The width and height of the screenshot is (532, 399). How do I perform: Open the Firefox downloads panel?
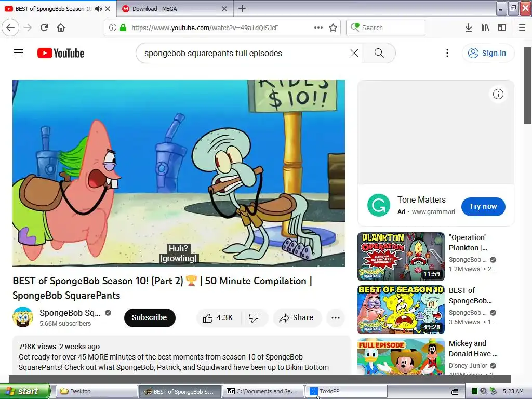469,28
